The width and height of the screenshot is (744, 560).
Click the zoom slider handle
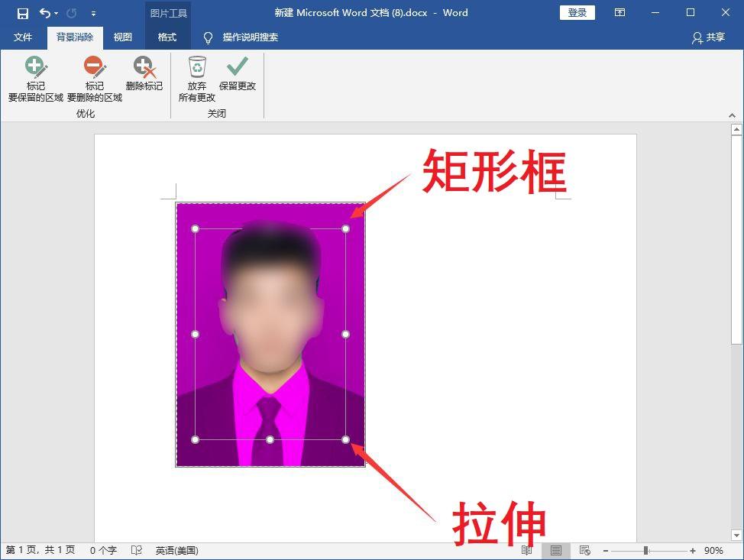(645, 551)
